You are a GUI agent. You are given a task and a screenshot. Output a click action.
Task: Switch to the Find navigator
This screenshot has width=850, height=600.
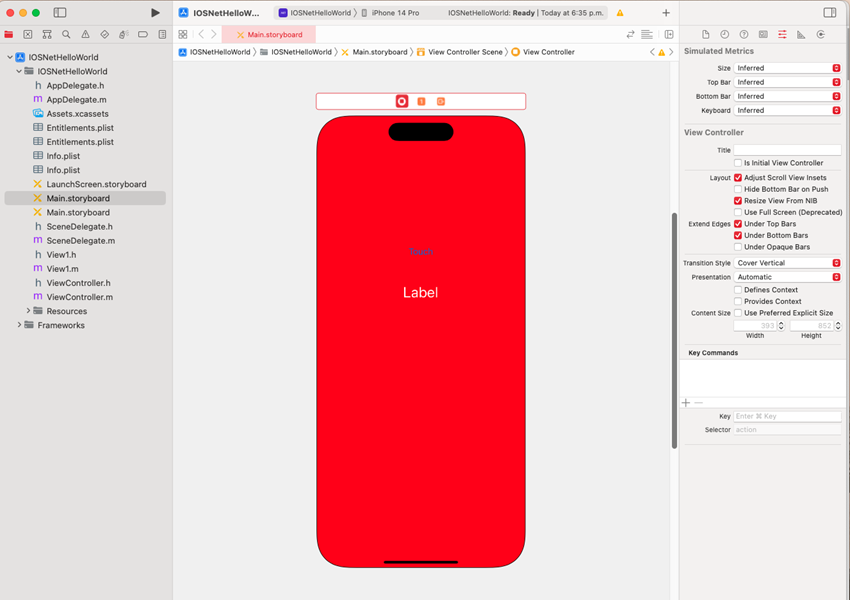64,33
